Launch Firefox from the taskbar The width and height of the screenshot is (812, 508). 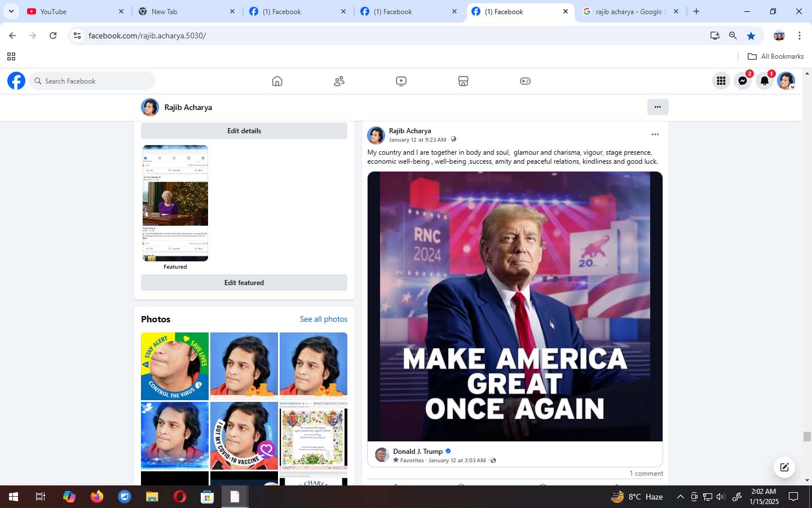pyautogui.click(x=97, y=497)
